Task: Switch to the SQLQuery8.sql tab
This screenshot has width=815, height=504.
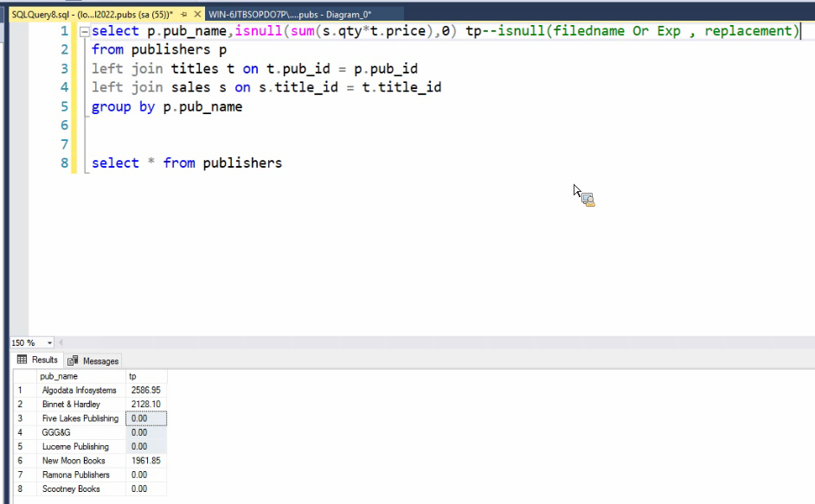Action: pyautogui.click(x=93, y=15)
